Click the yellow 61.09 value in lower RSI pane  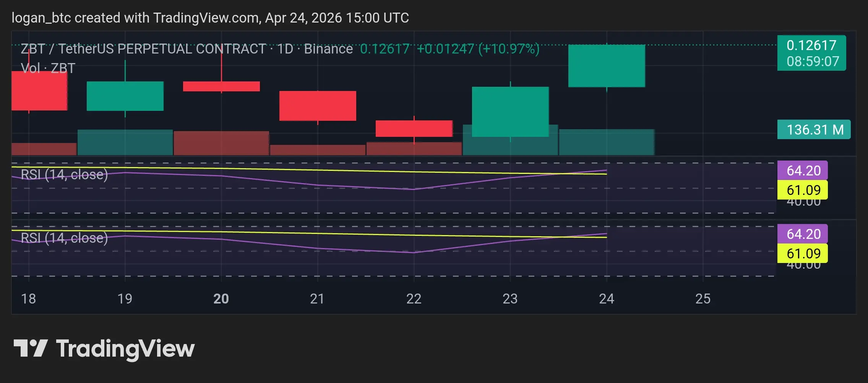tap(803, 253)
